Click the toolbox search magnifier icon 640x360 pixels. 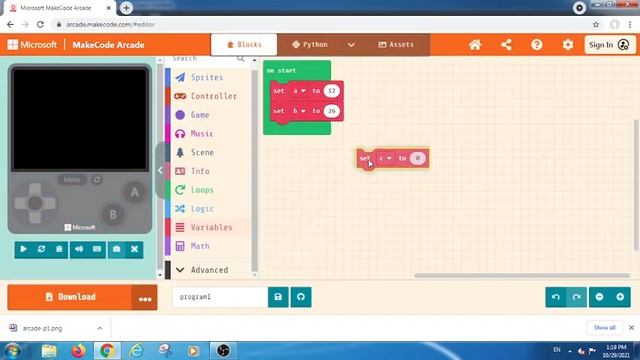(x=241, y=59)
